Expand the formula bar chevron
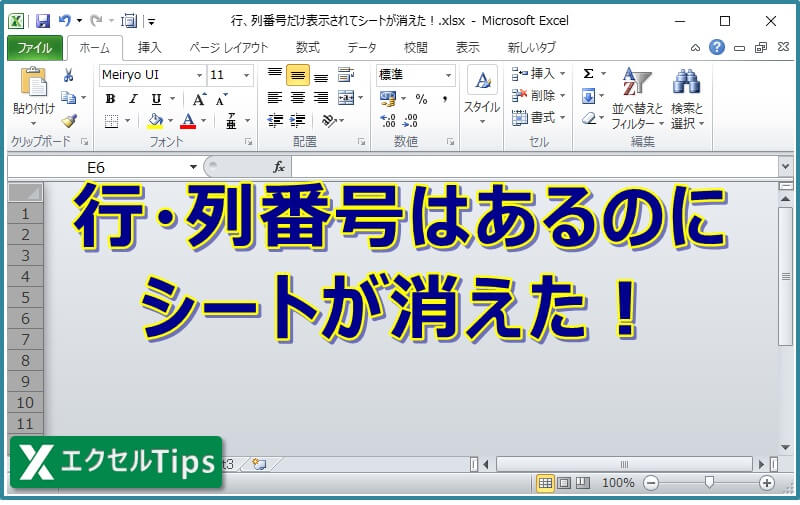This screenshot has width=800, height=505. 785,167
